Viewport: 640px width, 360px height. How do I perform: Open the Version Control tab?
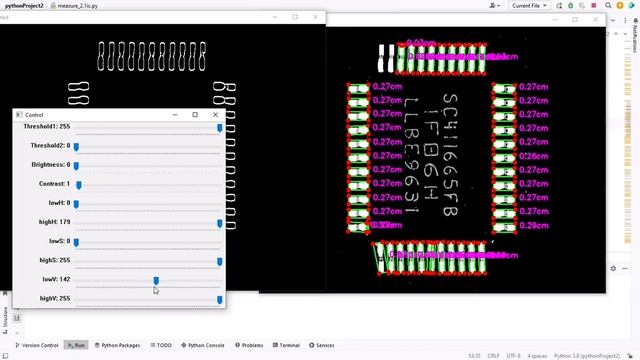(x=37, y=345)
